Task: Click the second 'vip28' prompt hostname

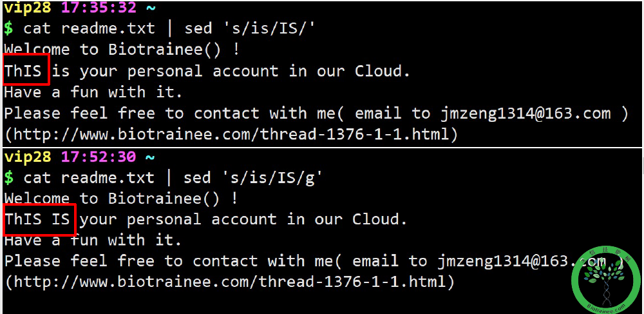Action: (x=28, y=157)
